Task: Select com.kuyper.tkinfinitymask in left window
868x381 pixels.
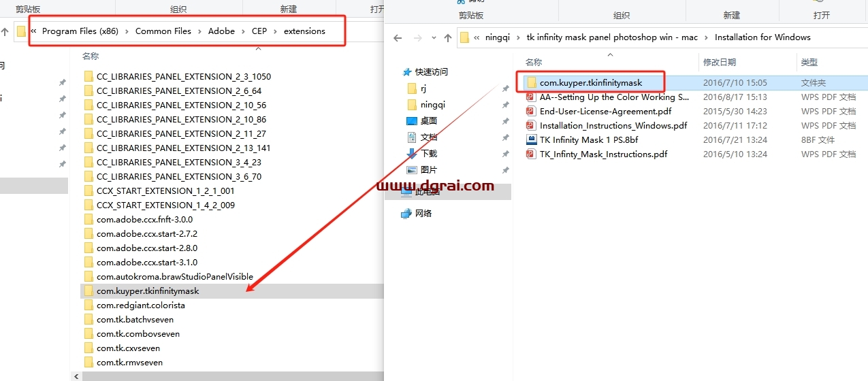Action: click(x=148, y=291)
